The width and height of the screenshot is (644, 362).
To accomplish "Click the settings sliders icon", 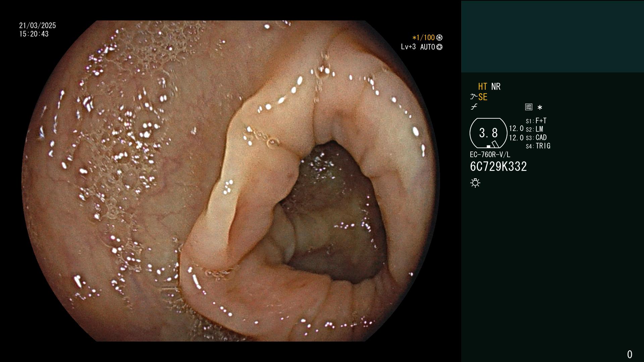I will coord(529,107).
